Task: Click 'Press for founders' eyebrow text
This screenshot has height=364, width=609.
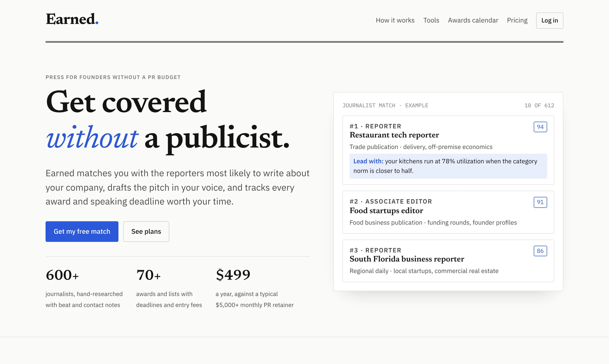Action: (x=113, y=77)
